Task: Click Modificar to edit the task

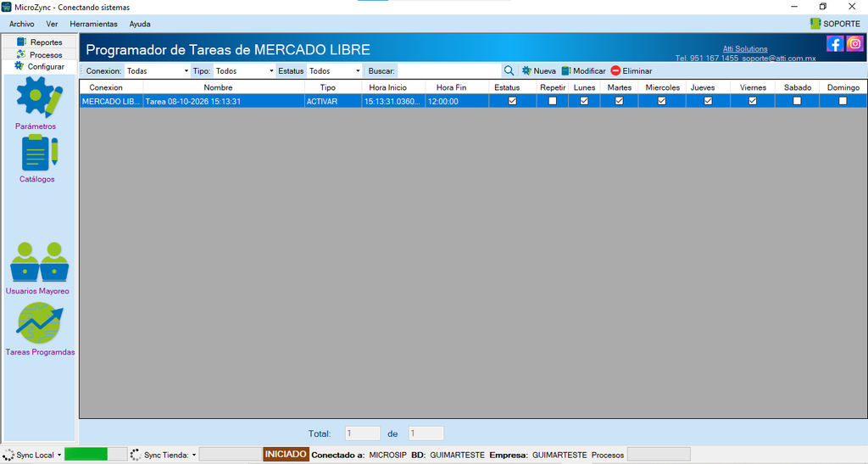Action: click(583, 71)
